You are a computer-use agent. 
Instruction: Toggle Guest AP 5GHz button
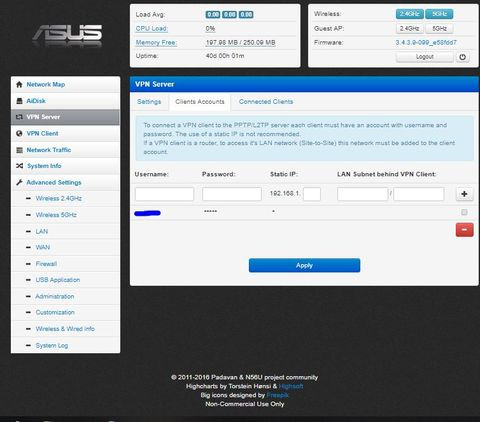[x=439, y=29]
